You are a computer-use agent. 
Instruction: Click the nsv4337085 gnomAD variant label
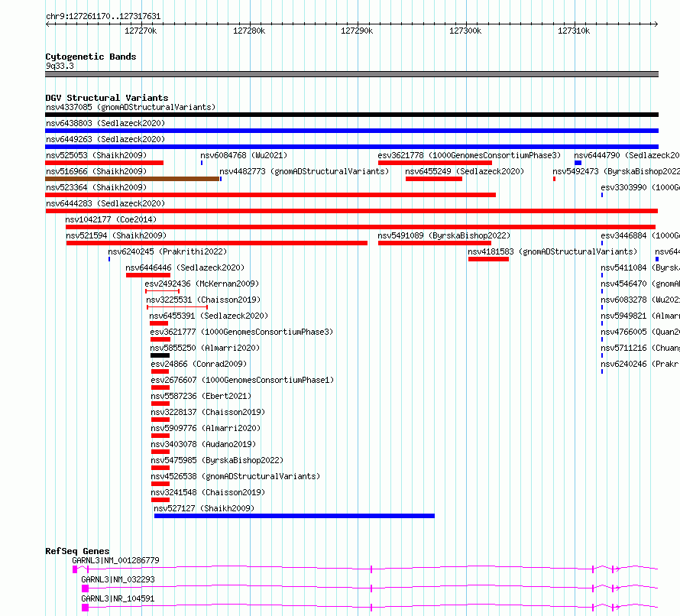click(x=131, y=107)
